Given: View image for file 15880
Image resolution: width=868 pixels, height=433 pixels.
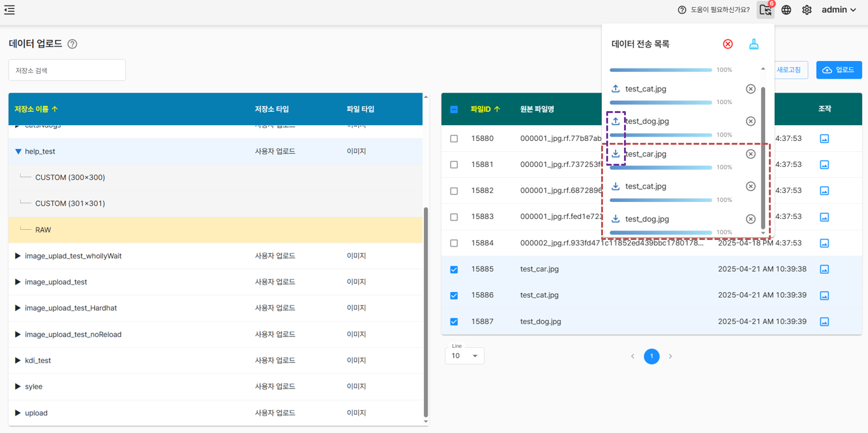Looking at the screenshot, I should click(x=824, y=138).
